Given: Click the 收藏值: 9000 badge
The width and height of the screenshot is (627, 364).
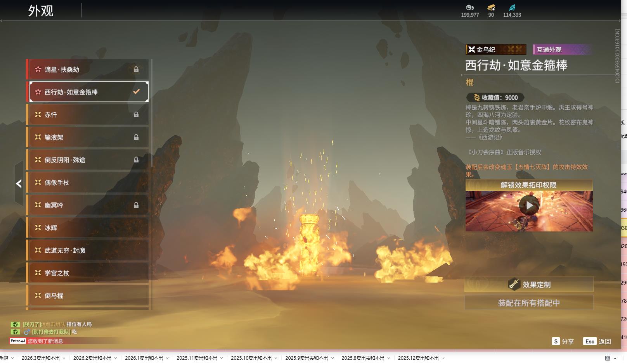Looking at the screenshot, I should coord(495,98).
